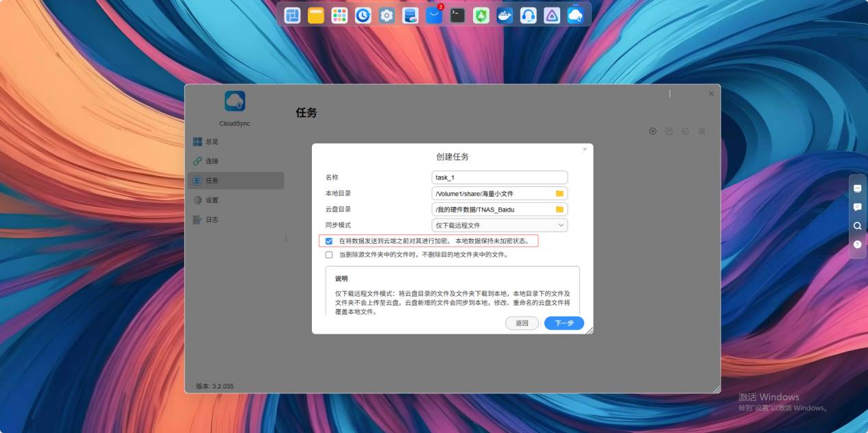Image resolution: width=868 pixels, height=433 pixels.
Task: Launch Docker from the top dock
Action: pos(505,14)
